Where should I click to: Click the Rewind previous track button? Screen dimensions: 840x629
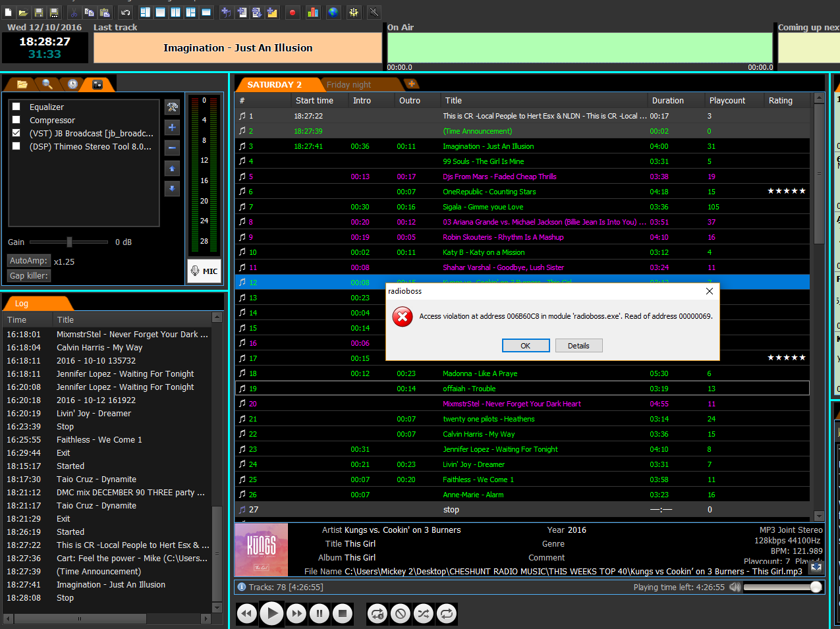(246, 614)
